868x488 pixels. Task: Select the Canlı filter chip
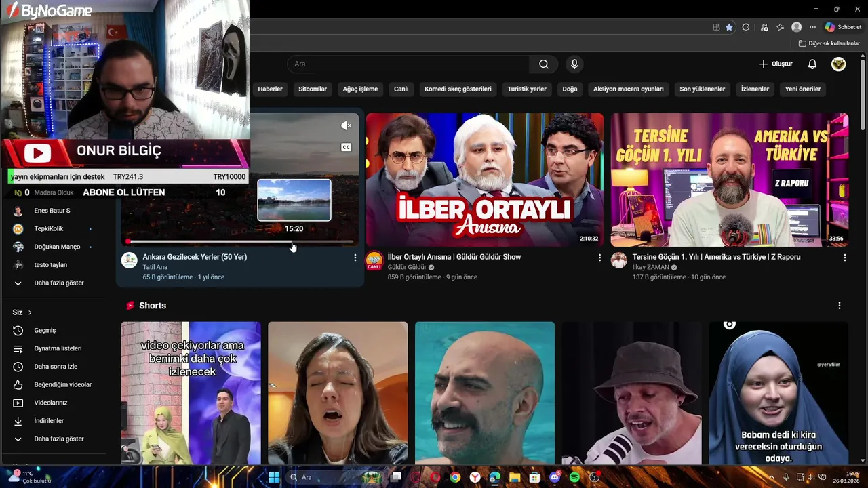point(401,89)
